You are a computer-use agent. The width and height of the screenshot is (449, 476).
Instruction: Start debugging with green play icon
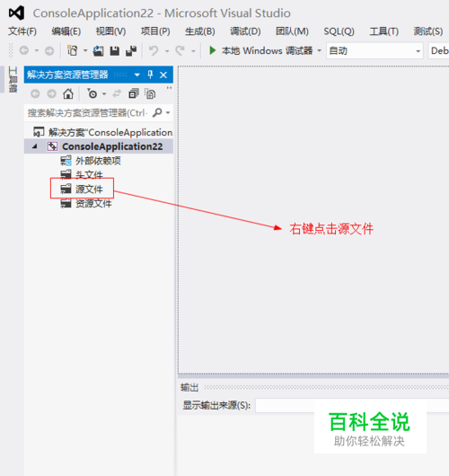click(x=213, y=50)
